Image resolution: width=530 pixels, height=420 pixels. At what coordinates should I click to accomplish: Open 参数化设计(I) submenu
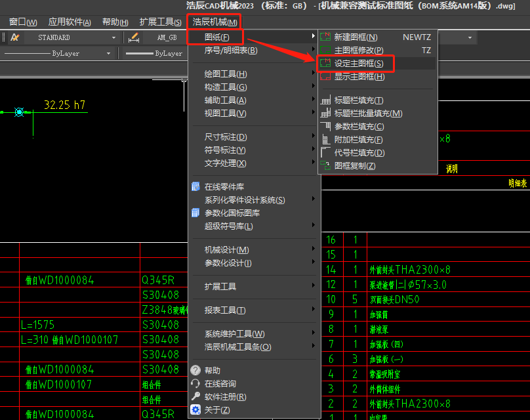(x=253, y=263)
